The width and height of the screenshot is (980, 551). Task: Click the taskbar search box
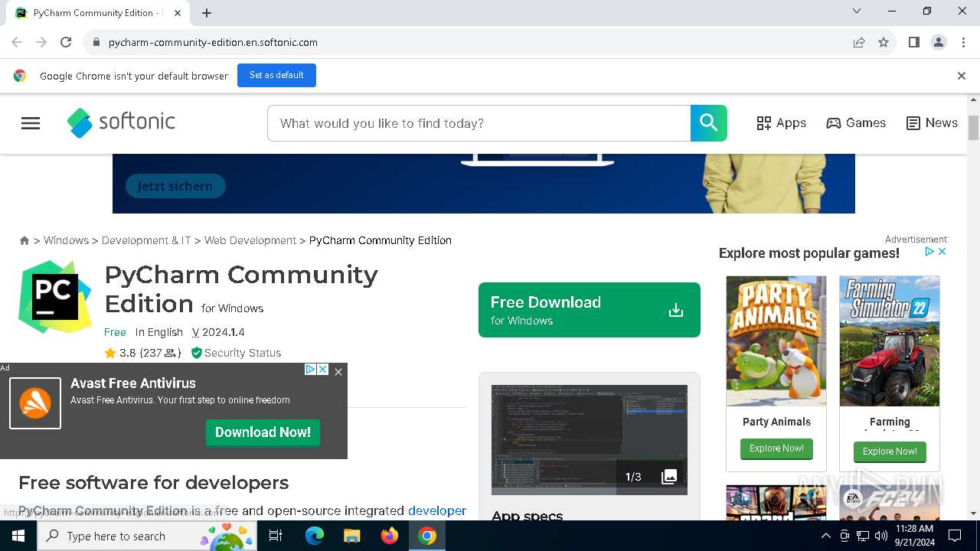(147, 536)
